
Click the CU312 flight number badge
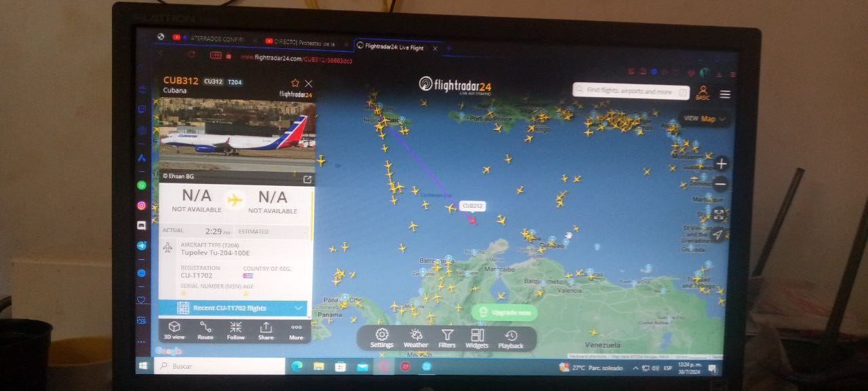coord(213,82)
